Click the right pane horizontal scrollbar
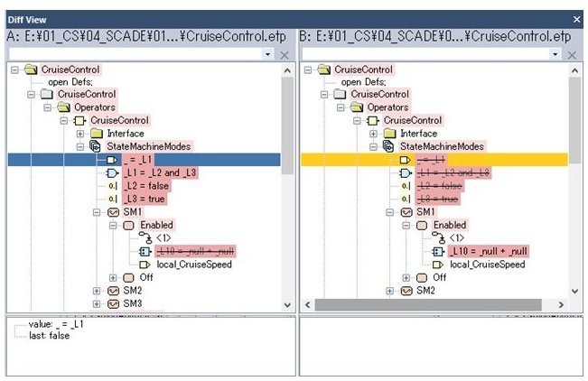The height and width of the screenshot is (381, 588). 434,306
